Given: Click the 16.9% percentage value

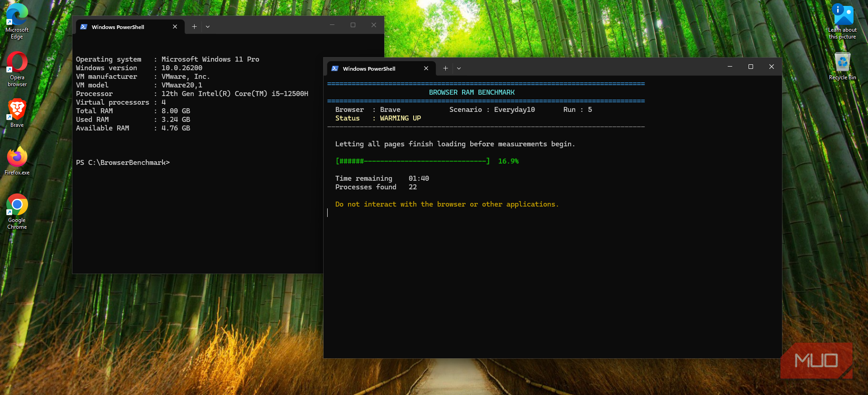Looking at the screenshot, I should point(508,161).
